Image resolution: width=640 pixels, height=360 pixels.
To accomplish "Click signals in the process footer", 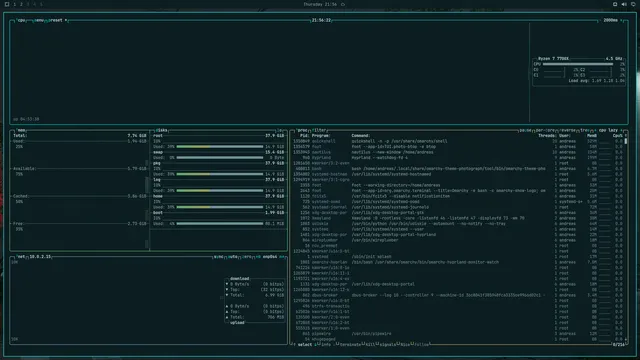I will pyautogui.click(x=387, y=344).
